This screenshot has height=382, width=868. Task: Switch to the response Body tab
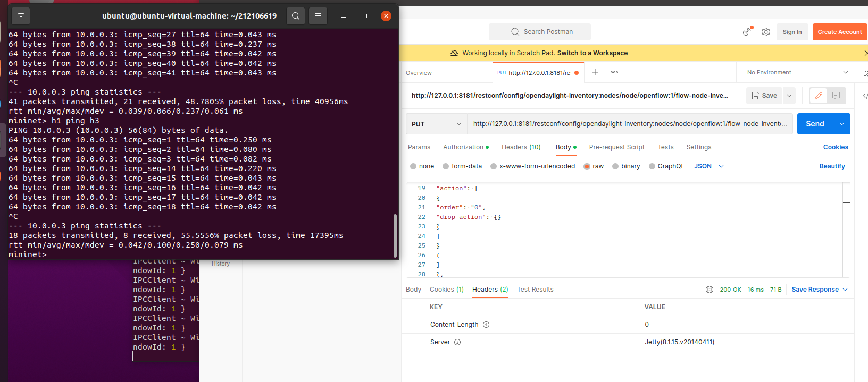(413, 290)
